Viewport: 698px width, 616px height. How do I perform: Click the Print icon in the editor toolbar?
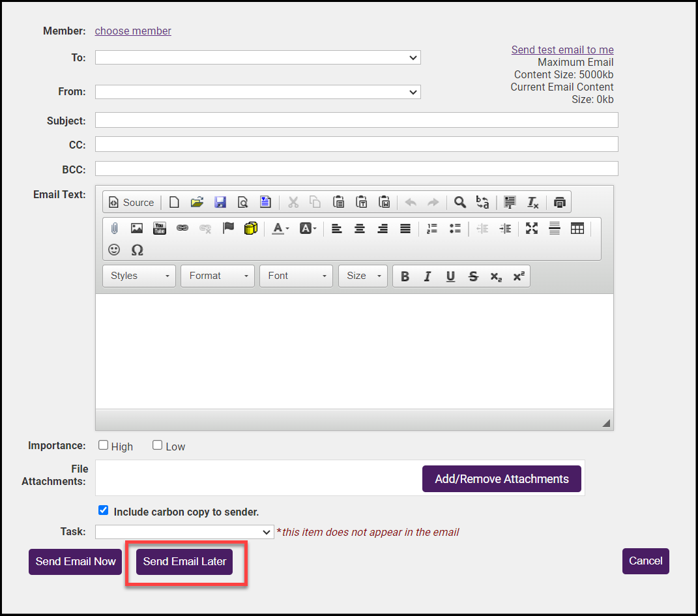(559, 202)
